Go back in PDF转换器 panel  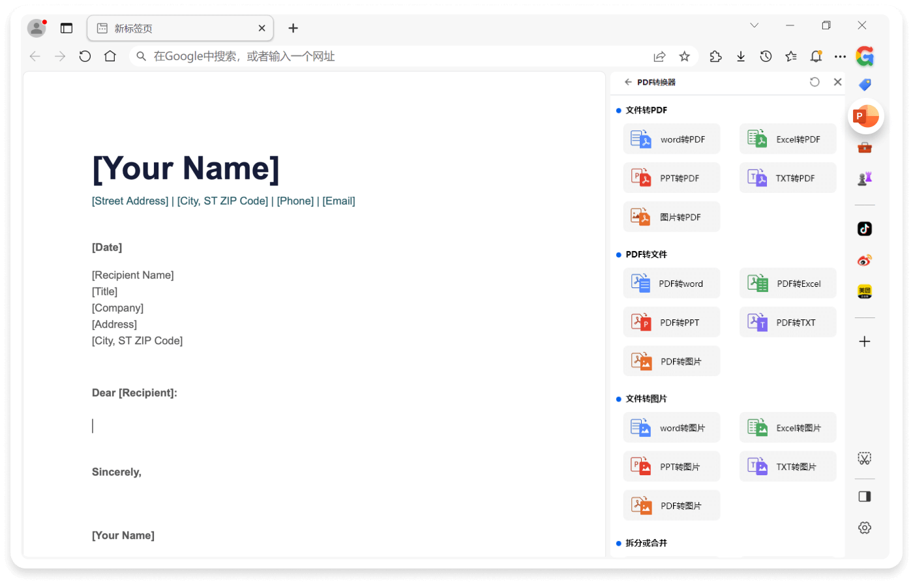(628, 82)
